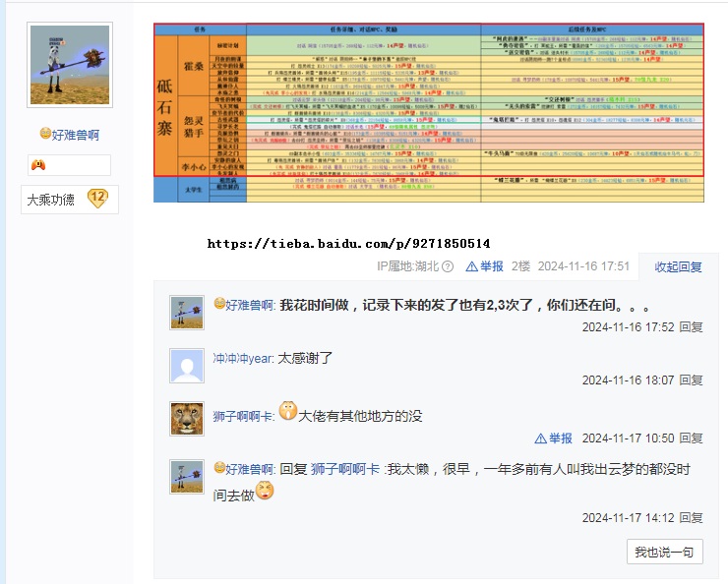Open 狮子啊啊卡 username link in third reply
Image resolution: width=728 pixels, height=584 pixels.
pyautogui.click(x=243, y=417)
